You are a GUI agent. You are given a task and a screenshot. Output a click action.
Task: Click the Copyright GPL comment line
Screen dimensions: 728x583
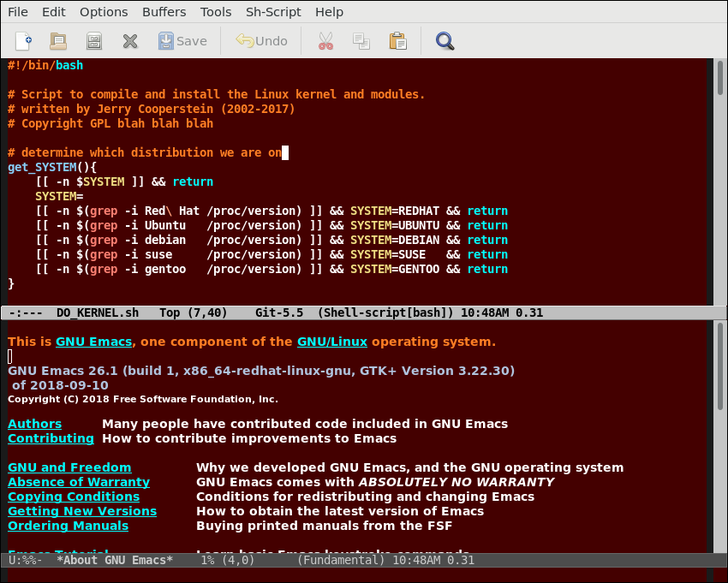coord(110,123)
